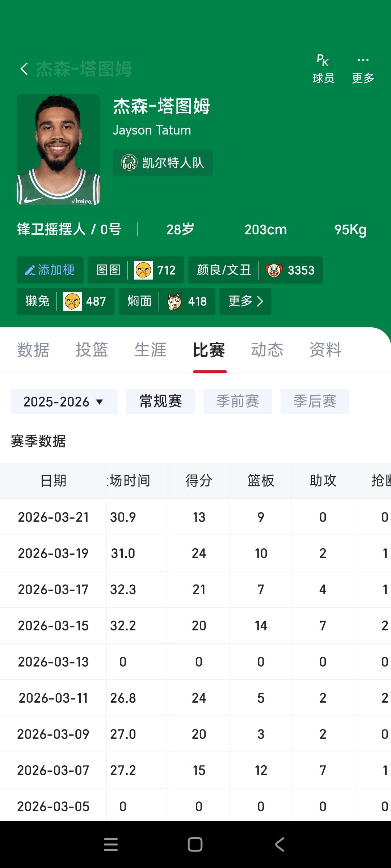Open the PK 球员 comparison
391x868 pixels.
[x=323, y=69]
